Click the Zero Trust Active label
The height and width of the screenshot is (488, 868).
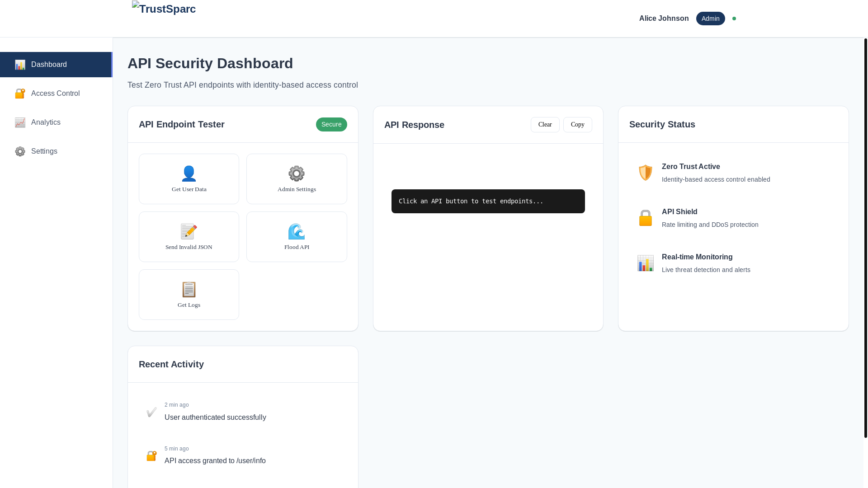point(691,167)
